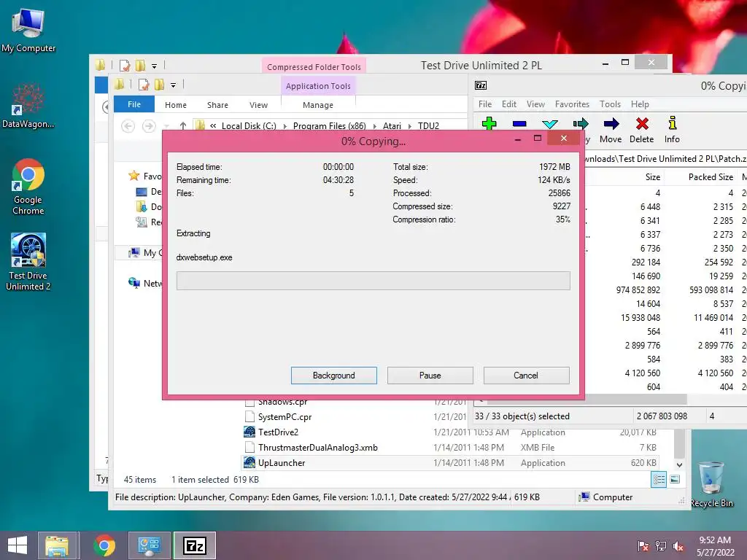The image size is (747, 560).
Task: Click the 7-Zip Copy arrow icon
Action: point(580,124)
